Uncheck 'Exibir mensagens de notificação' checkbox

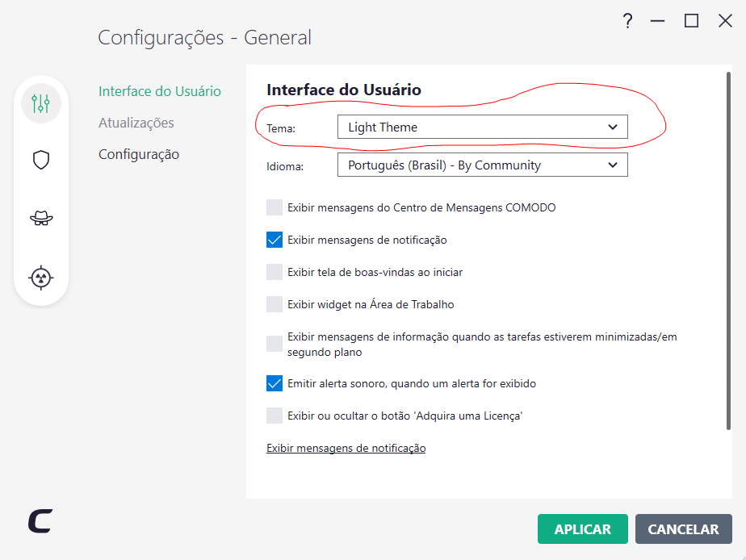tap(275, 240)
